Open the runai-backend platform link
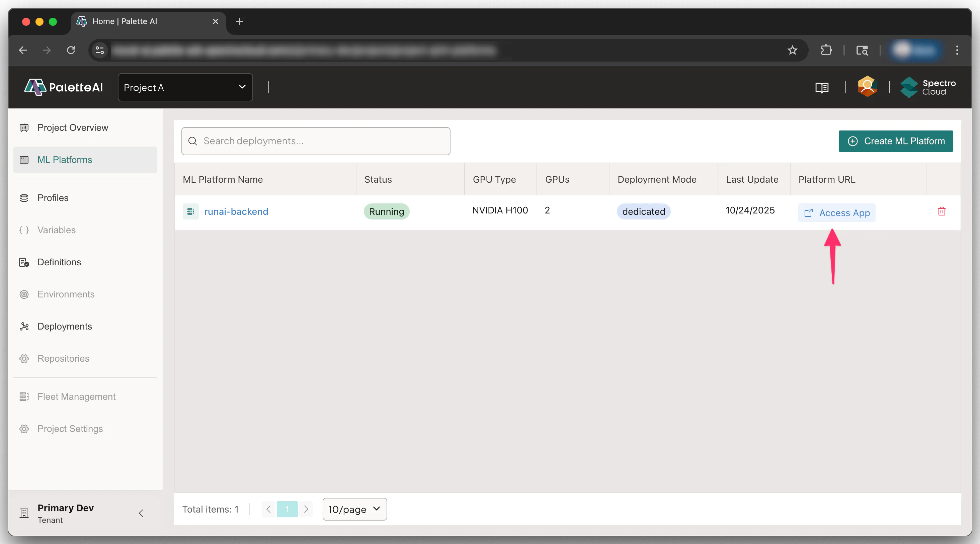 pyautogui.click(x=236, y=211)
